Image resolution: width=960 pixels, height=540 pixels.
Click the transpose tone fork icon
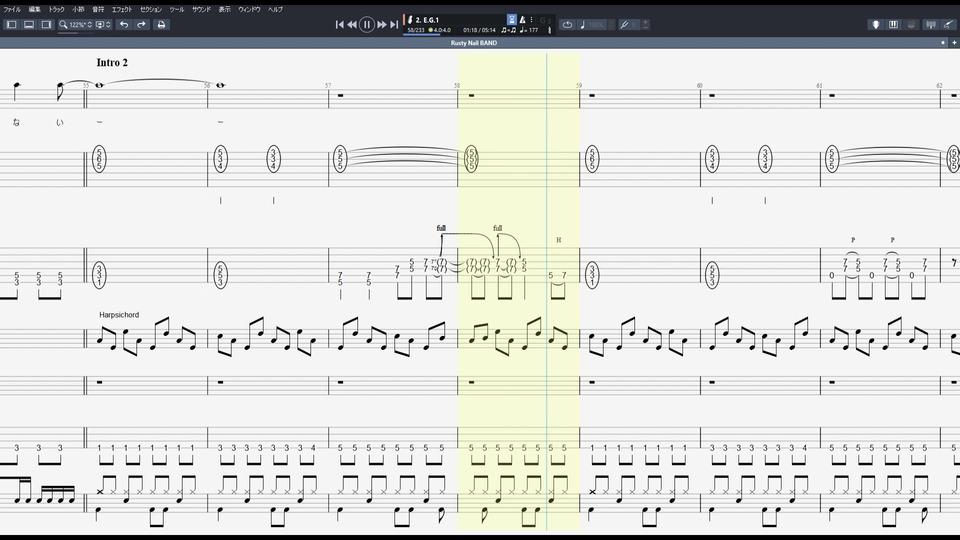[x=624, y=24]
